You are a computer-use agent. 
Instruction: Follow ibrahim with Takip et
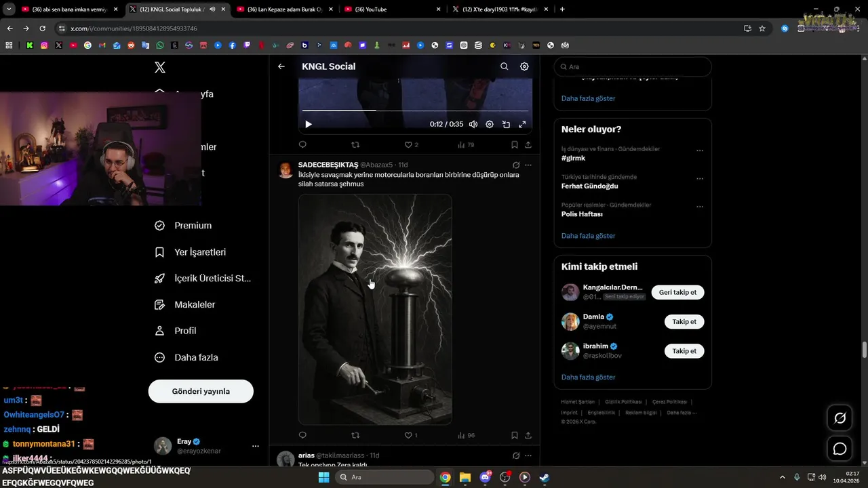(684, 351)
